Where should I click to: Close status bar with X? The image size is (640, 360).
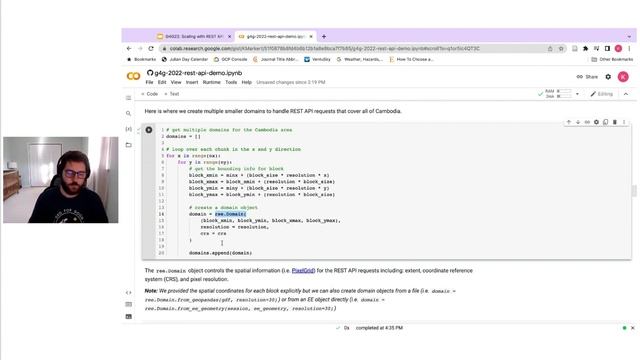point(633,328)
